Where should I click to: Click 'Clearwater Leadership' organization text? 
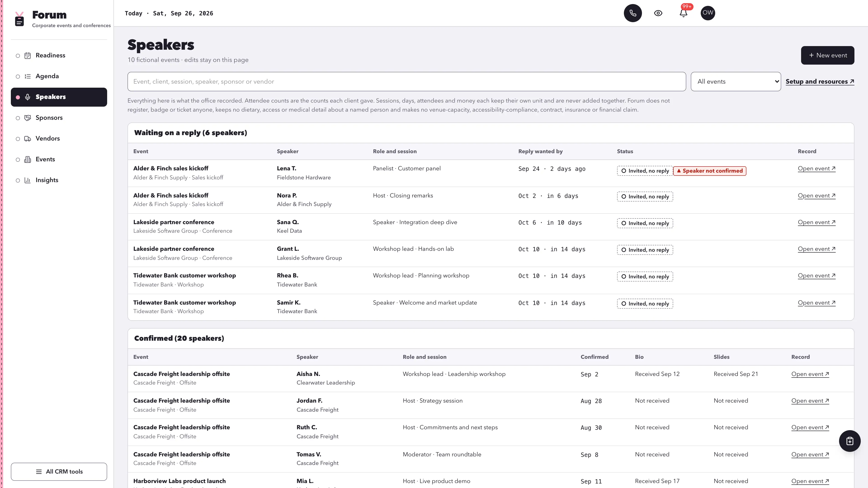(x=326, y=383)
